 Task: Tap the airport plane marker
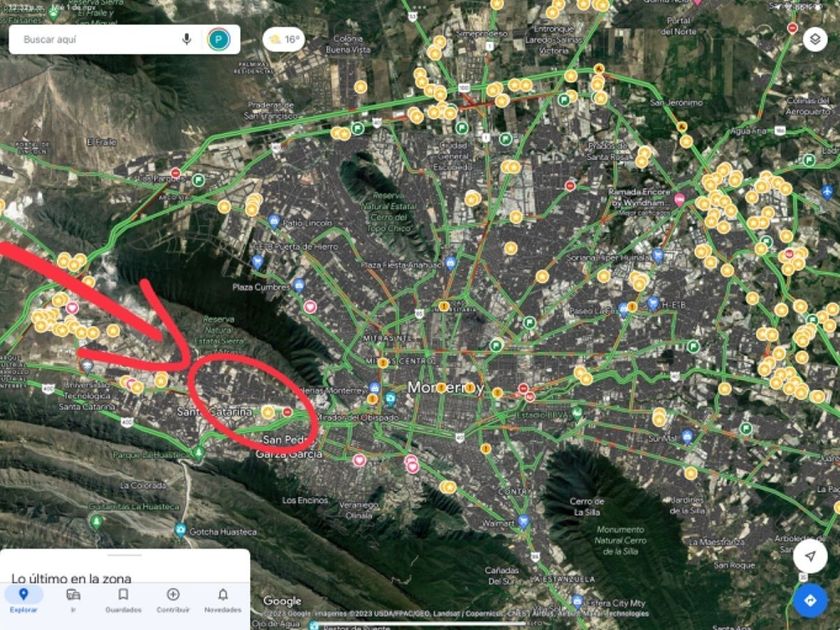(827, 190)
